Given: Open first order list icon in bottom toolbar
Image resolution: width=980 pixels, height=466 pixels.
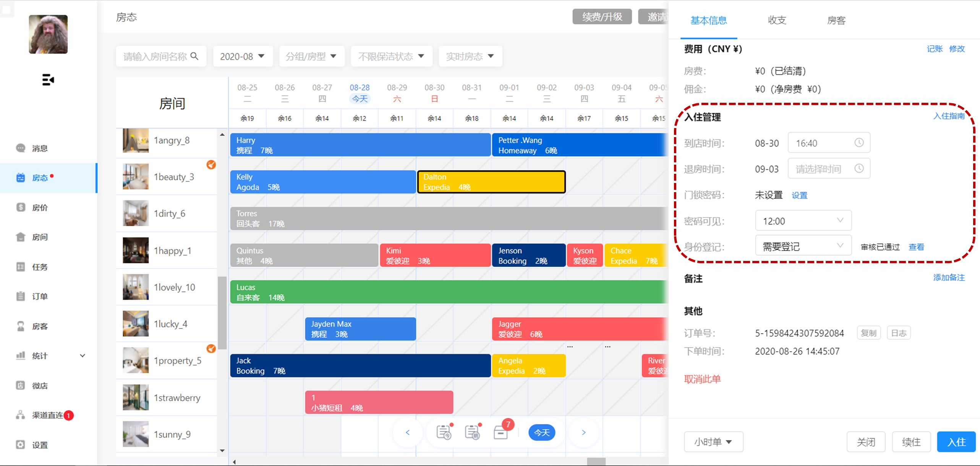Looking at the screenshot, I should click(x=444, y=432).
